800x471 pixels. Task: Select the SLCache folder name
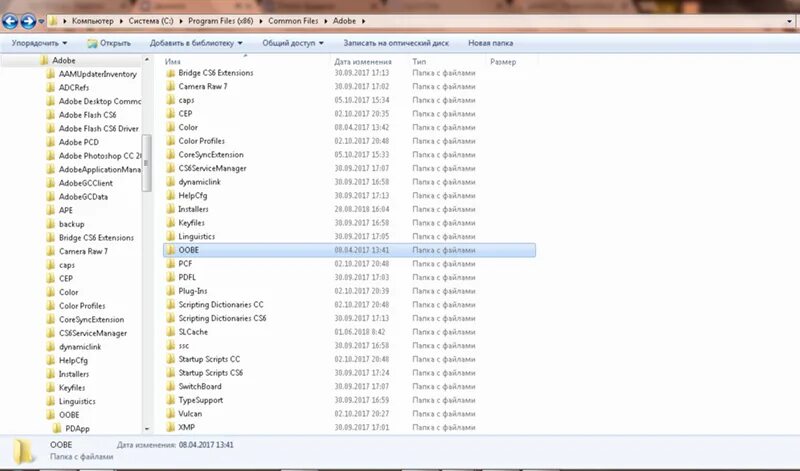(x=193, y=332)
